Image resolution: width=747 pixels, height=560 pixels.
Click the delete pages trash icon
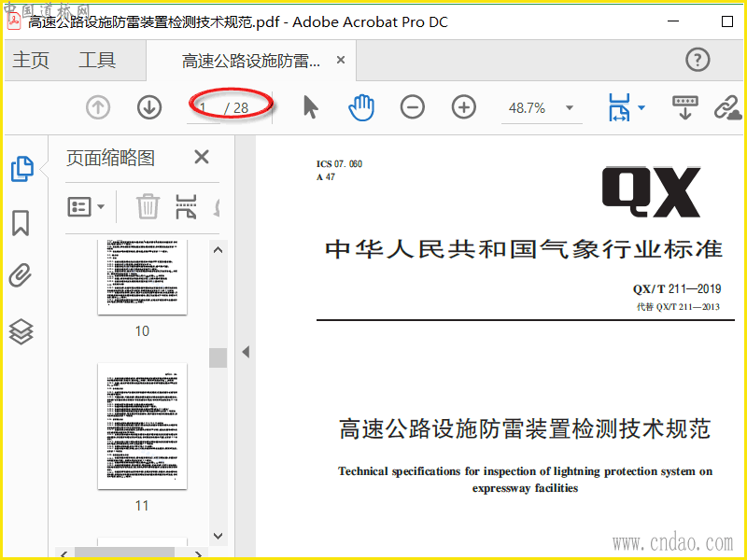pos(148,206)
